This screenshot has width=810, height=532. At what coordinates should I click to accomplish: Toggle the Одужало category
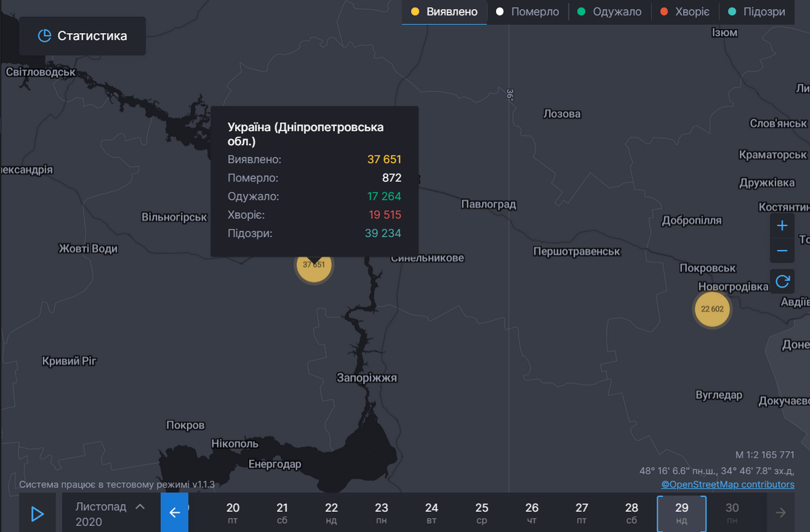coord(610,12)
